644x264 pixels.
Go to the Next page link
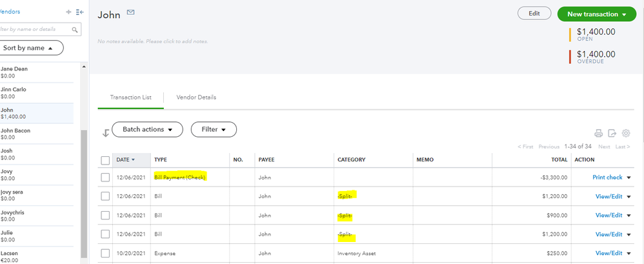tap(604, 147)
